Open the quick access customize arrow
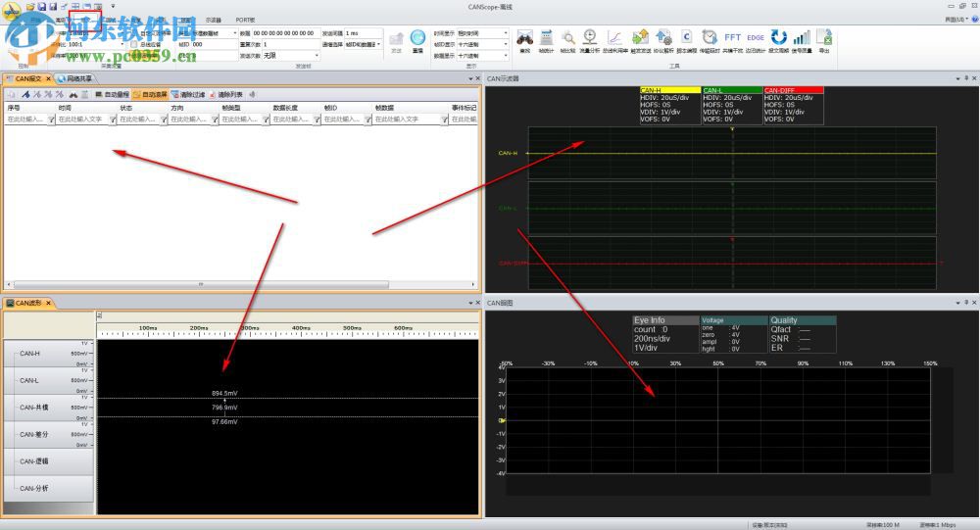The width and height of the screenshot is (980, 530). [x=113, y=6]
